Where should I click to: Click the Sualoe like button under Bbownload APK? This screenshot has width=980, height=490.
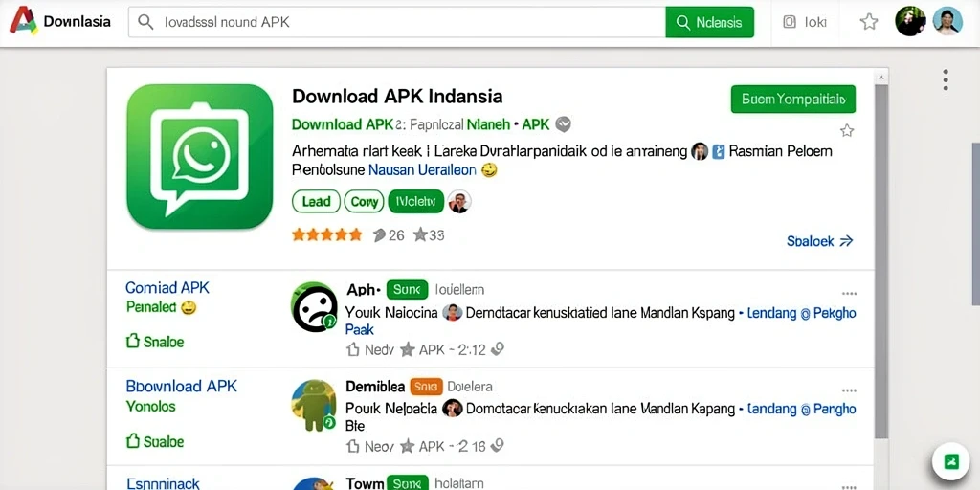155,441
